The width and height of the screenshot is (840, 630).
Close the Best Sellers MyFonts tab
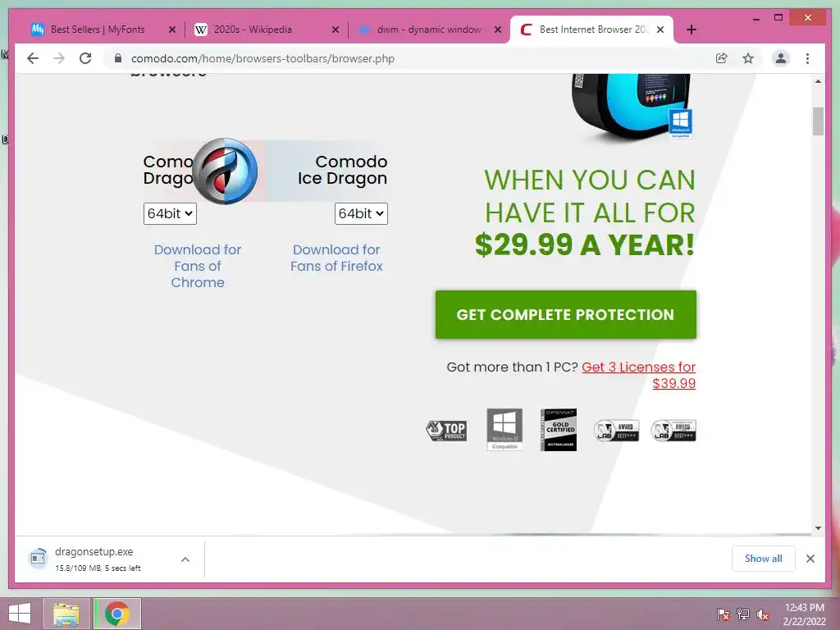[172, 30]
